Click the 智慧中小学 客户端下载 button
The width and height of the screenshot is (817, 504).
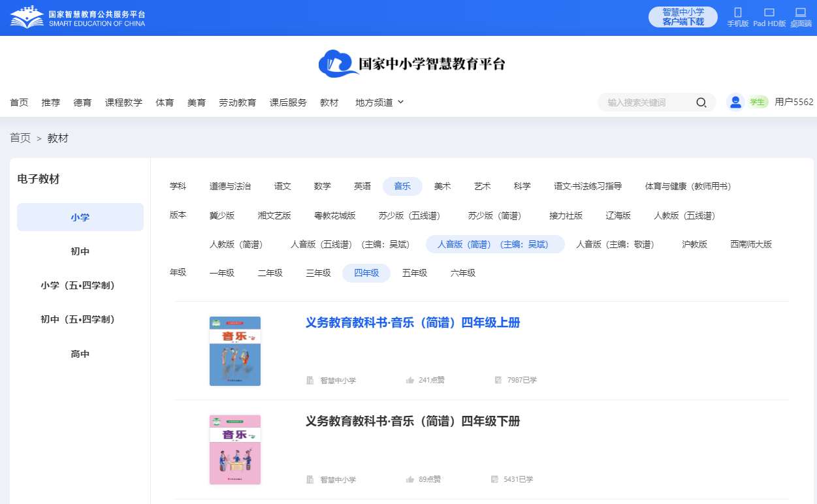coord(683,17)
